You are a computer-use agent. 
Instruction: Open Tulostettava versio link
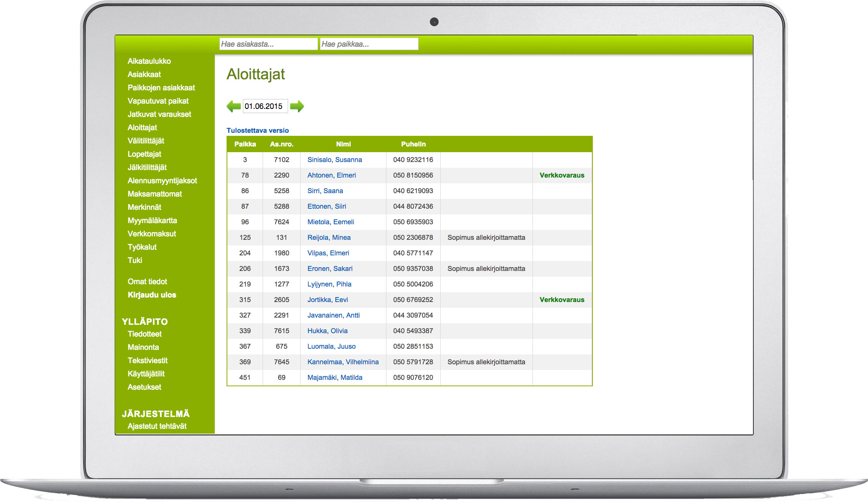coord(258,131)
